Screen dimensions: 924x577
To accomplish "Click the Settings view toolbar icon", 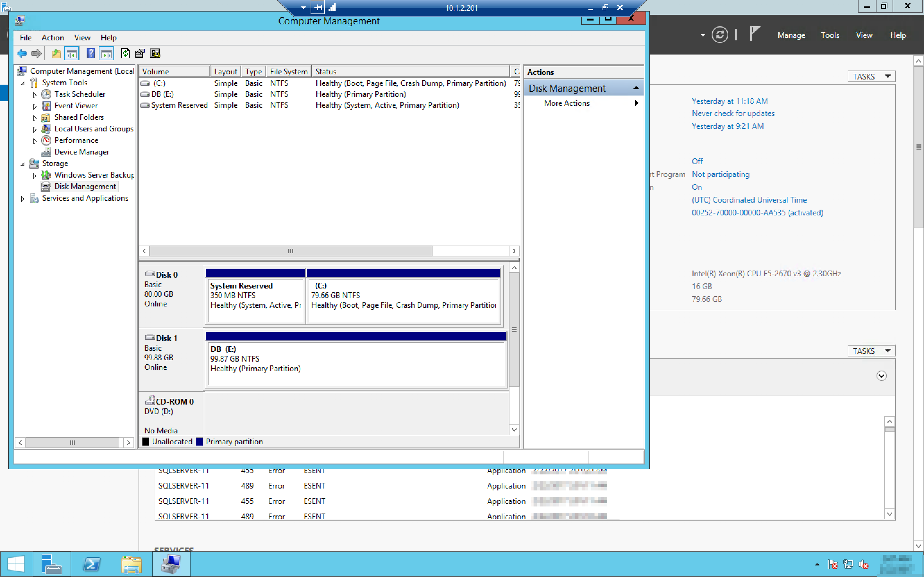I will (x=155, y=54).
